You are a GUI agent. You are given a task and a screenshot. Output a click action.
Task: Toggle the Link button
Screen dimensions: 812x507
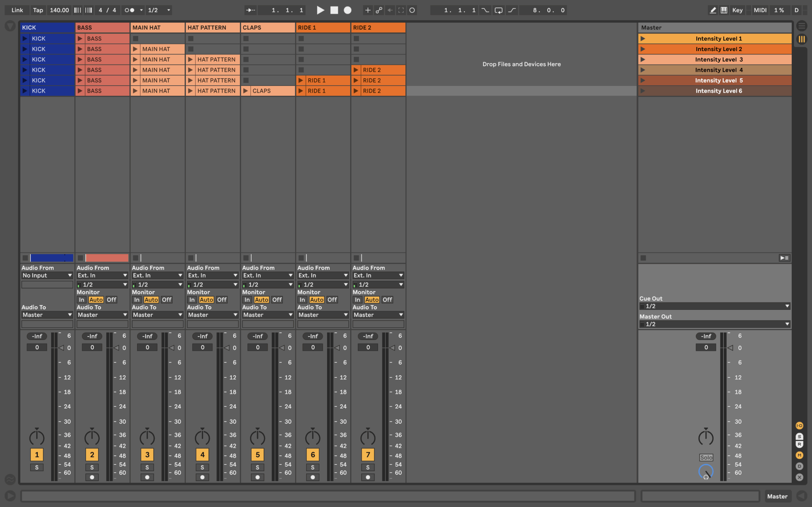[17, 10]
